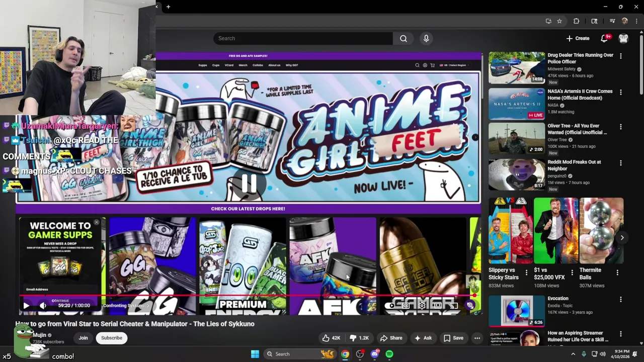Click the taskbar microphone tray icon
This screenshot has height=362, width=644.
(584, 354)
